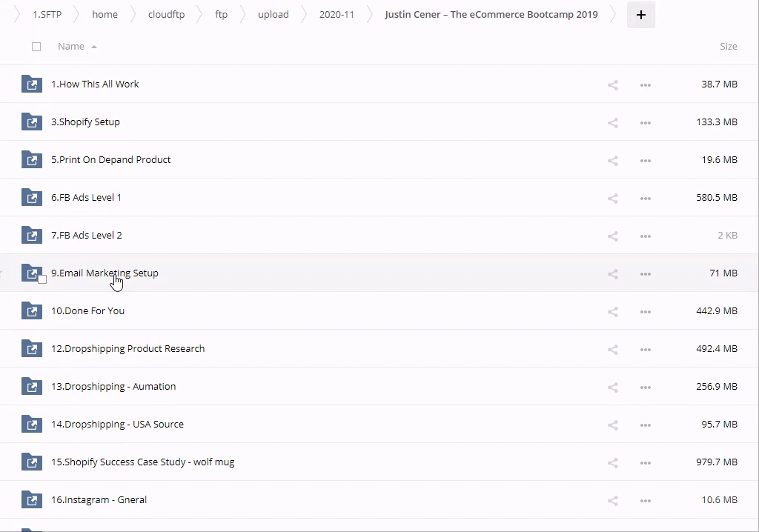
Task: Check the 9.Email Marketing Setup row checkbox
Action: (42, 279)
